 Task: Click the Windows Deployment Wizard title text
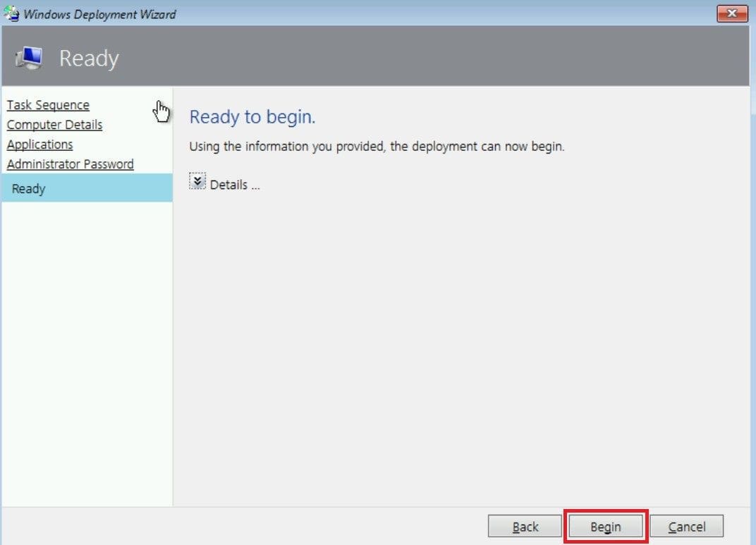point(99,14)
